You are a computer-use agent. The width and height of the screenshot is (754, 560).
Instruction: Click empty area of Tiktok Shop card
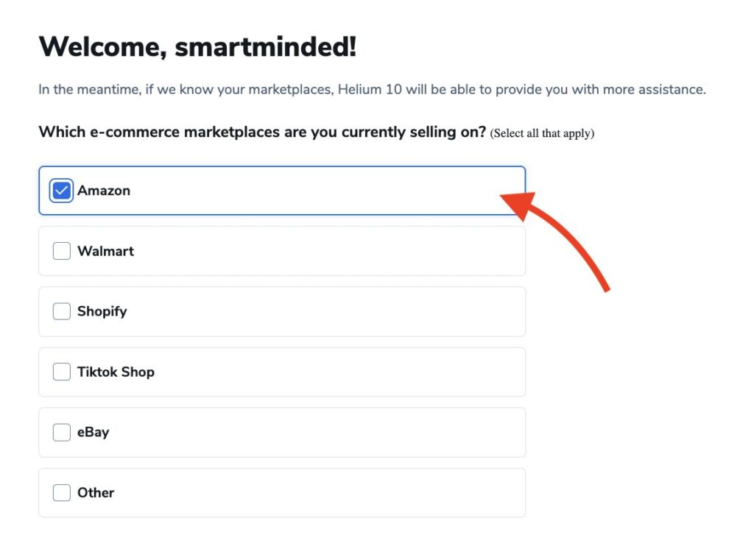pyautogui.click(x=331, y=372)
